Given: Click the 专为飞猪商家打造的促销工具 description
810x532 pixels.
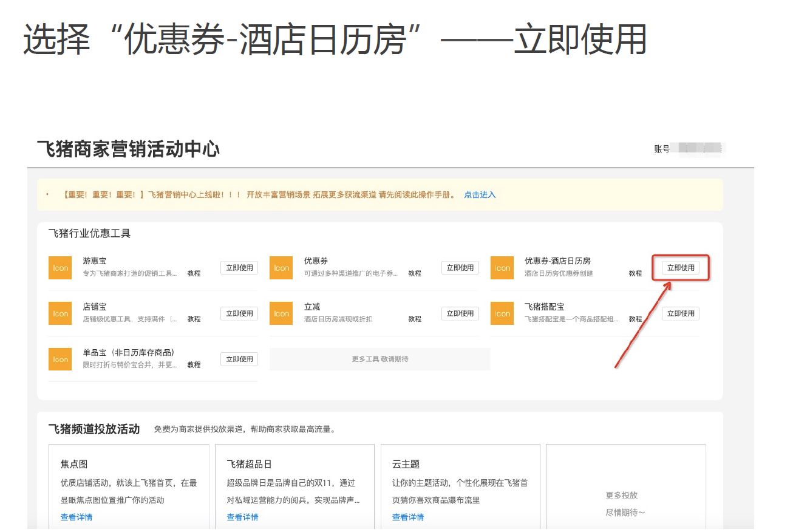Looking at the screenshot, I should (130, 273).
